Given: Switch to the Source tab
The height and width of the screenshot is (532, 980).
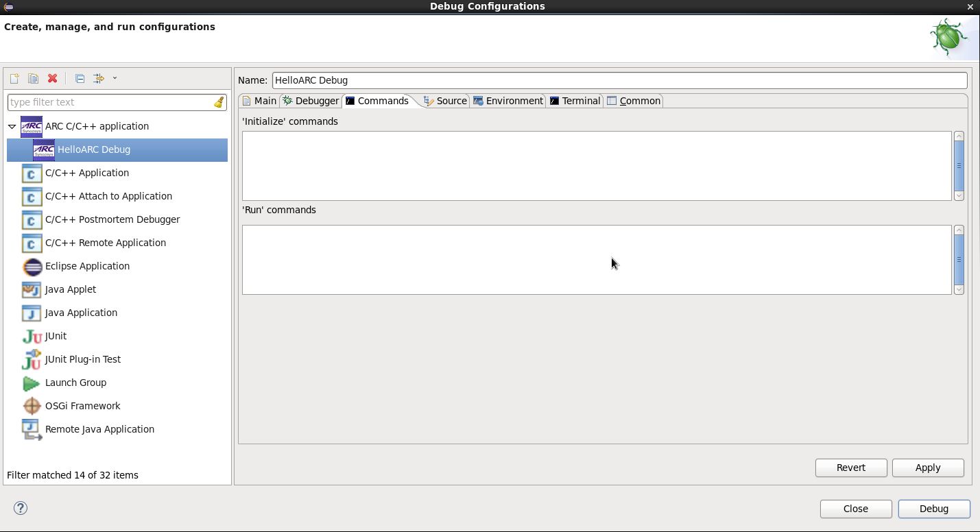Looking at the screenshot, I should tap(445, 101).
